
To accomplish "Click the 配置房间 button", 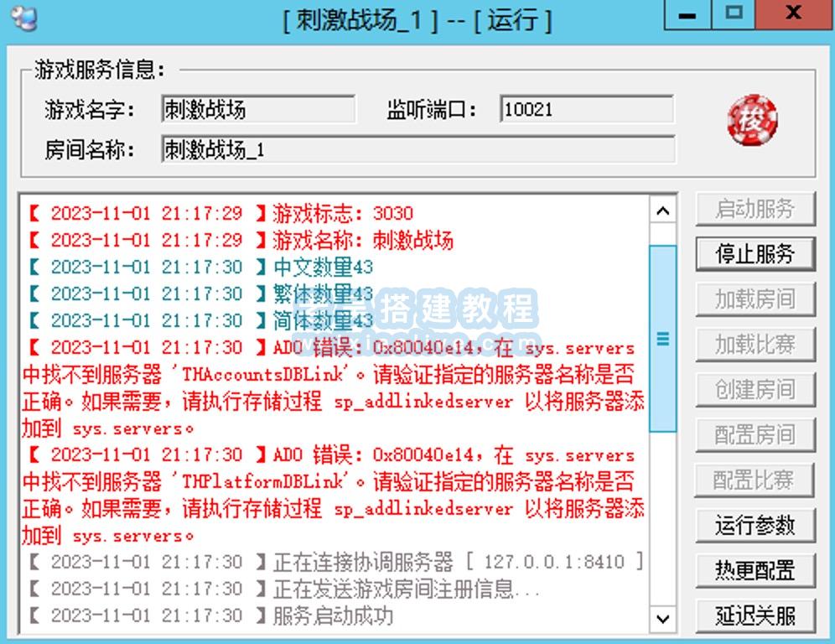I will click(x=755, y=435).
